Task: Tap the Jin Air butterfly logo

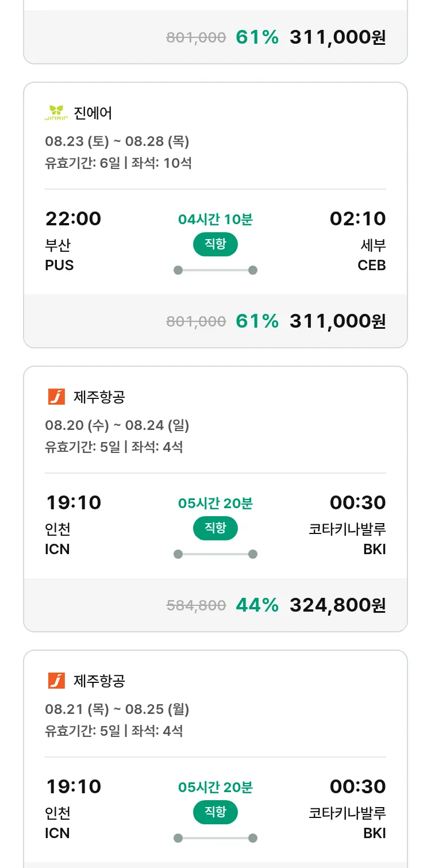Action: (x=56, y=113)
